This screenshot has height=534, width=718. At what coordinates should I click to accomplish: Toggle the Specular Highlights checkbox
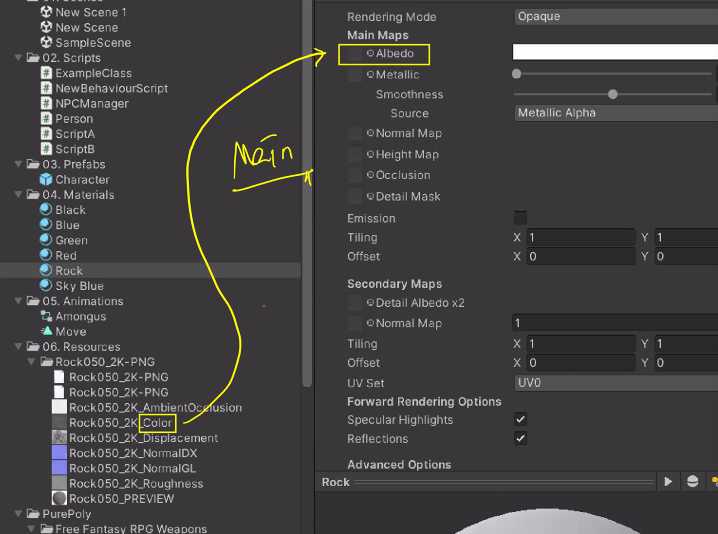click(520, 419)
